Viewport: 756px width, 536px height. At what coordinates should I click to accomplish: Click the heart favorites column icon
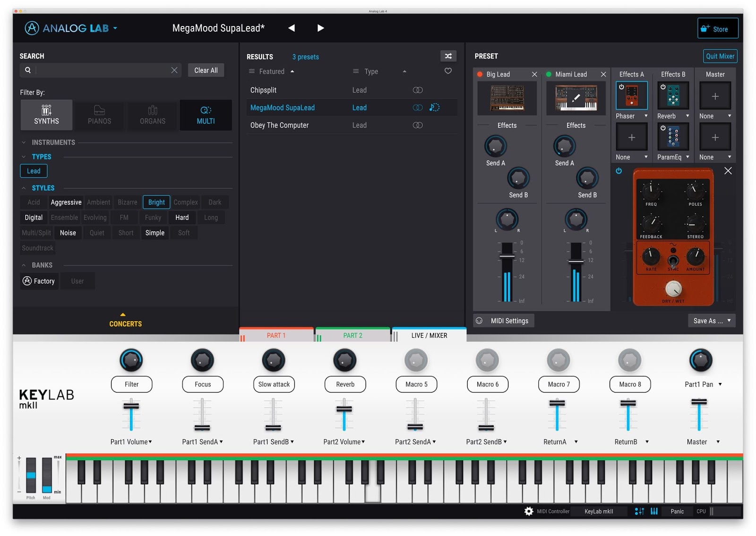point(448,71)
